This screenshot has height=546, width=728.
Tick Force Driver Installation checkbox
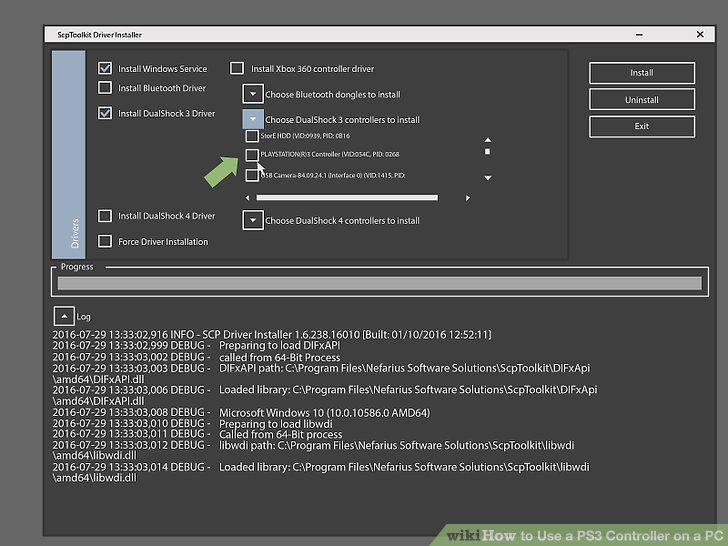(x=105, y=241)
